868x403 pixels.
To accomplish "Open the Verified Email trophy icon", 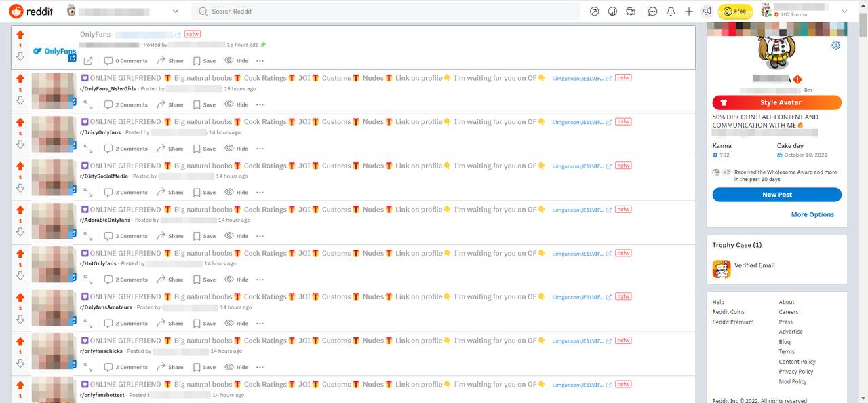I will [x=722, y=269].
